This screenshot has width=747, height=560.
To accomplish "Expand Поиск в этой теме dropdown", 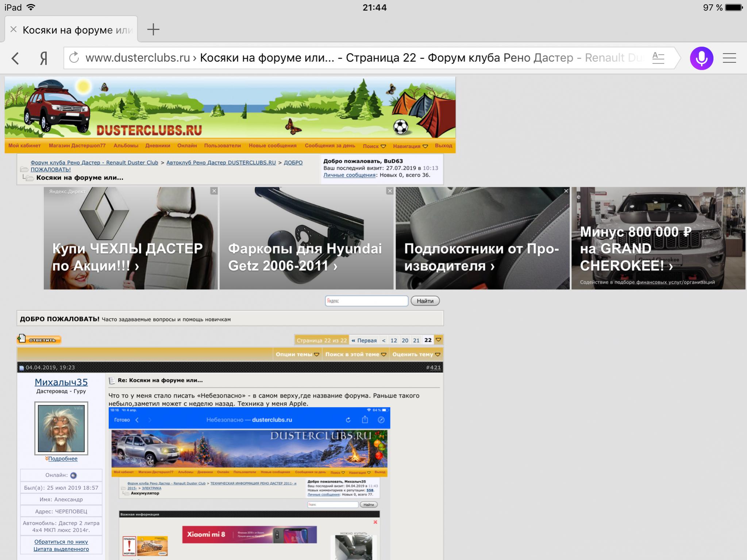I will [356, 354].
